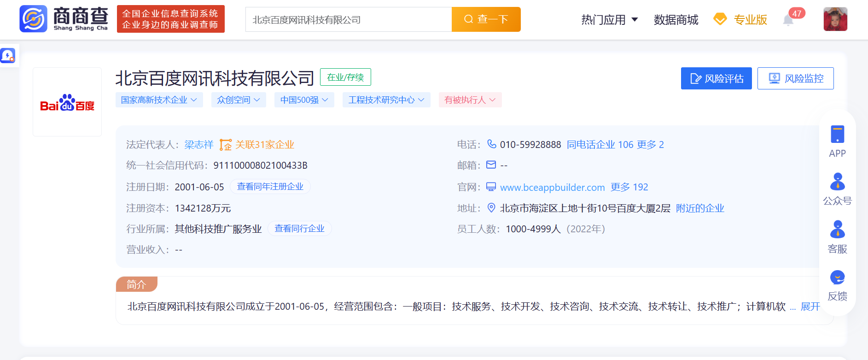The height and width of the screenshot is (360, 868).
Task: Click the red slogan banner 全国企业信息查询系统
Action: pyautogui.click(x=171, y=19)
